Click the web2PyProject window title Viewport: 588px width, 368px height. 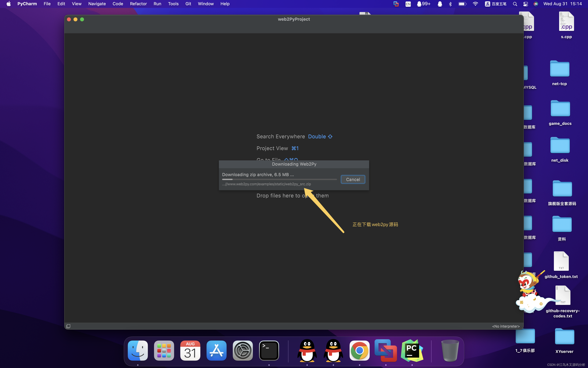click(294, 19)
